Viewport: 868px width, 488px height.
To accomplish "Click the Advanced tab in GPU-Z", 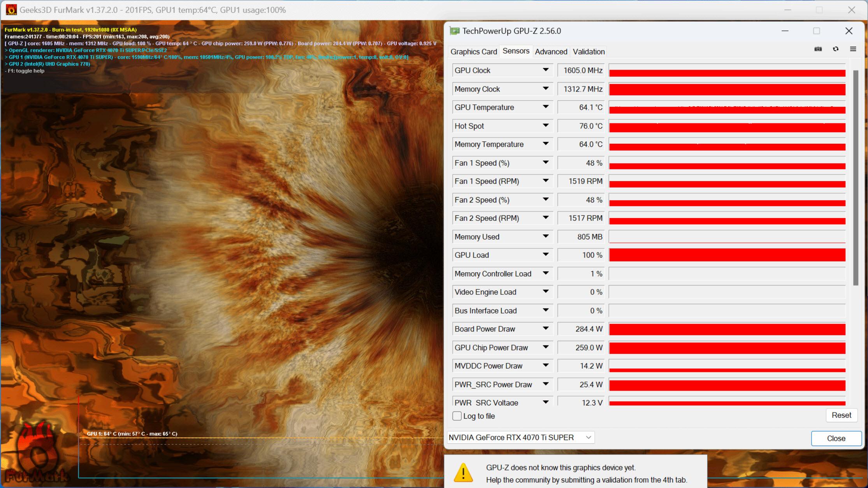I will 550,51.
